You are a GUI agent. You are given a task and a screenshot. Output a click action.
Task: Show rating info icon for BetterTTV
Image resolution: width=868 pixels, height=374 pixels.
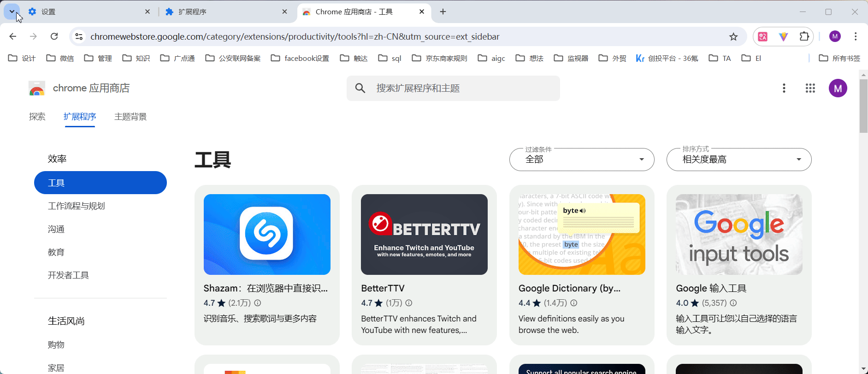[x=409, y=303]
